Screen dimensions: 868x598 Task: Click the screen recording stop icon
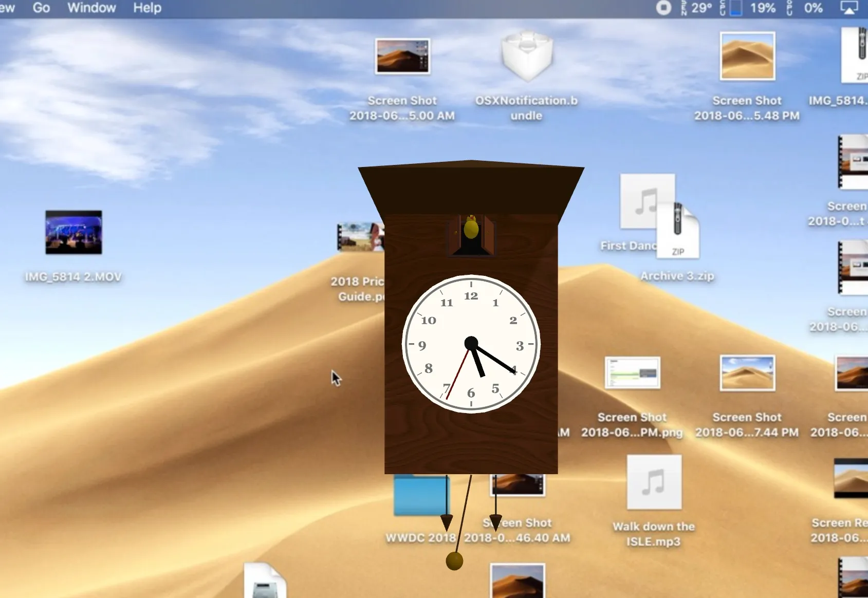(663, 8)
